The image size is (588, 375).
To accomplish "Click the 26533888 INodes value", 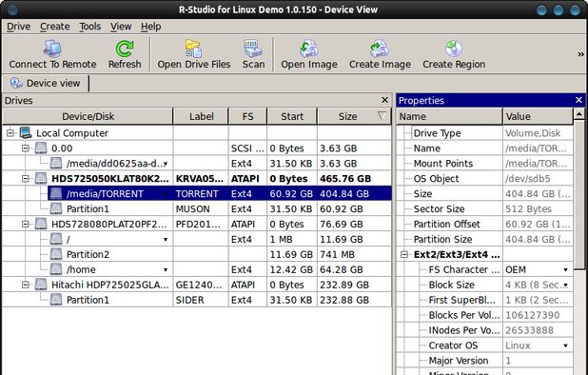I will pyautogui.click(x=538, y=330).
